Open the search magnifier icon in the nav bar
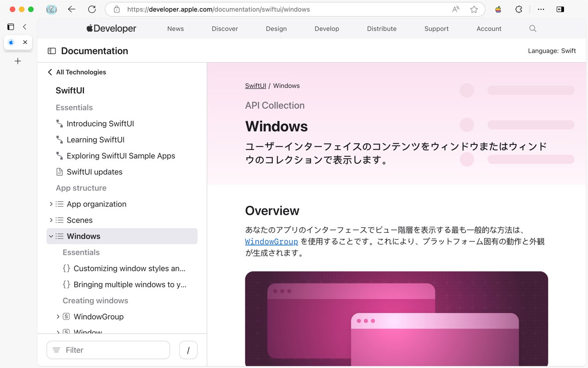This screenshot has width=588, height=368. 533,29
